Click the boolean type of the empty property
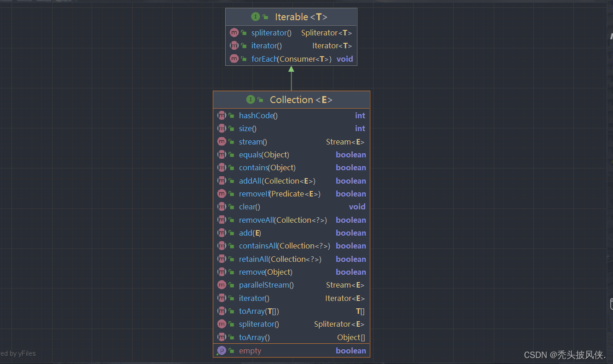The image size is (613, 364). click(351, 351)
